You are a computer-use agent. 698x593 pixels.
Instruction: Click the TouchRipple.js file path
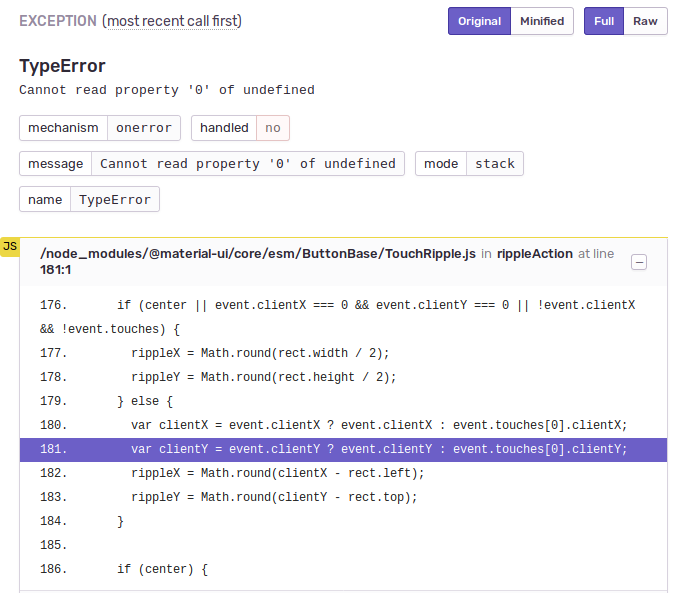click(x=258, y=254)
